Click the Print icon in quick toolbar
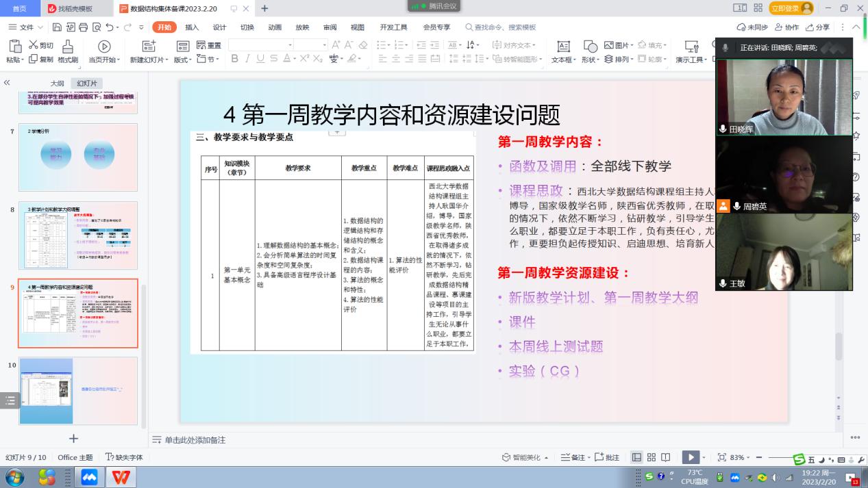This screenshot has height=488, width=868. pyautogui.click(x=84, y=27)
